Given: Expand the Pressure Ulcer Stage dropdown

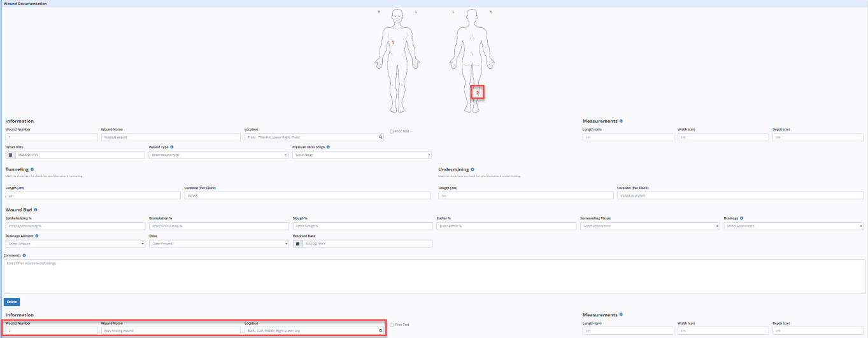Looking at the screenshot, I should [362, 155].
